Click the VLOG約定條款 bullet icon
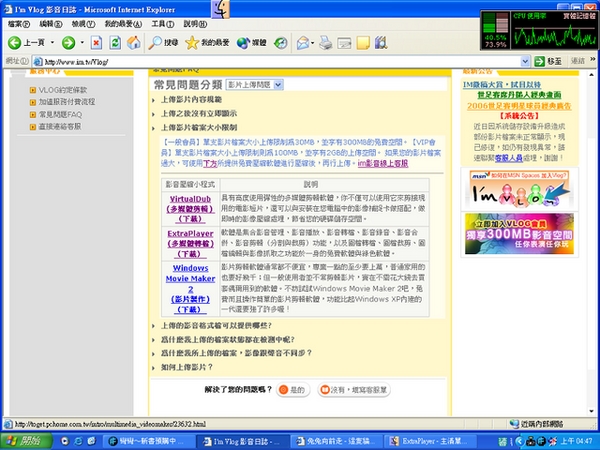Viewport: 600px width, 450px height. 33,90
